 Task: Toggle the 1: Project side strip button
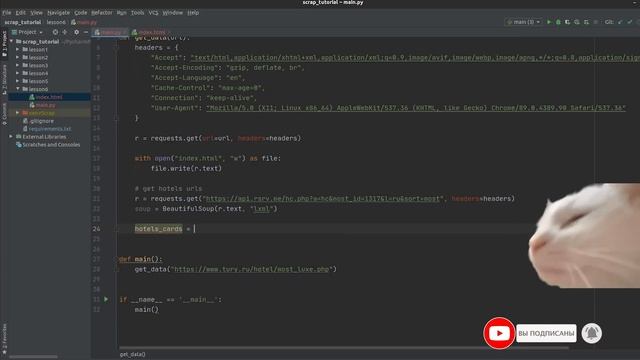[x=4, y=44]
